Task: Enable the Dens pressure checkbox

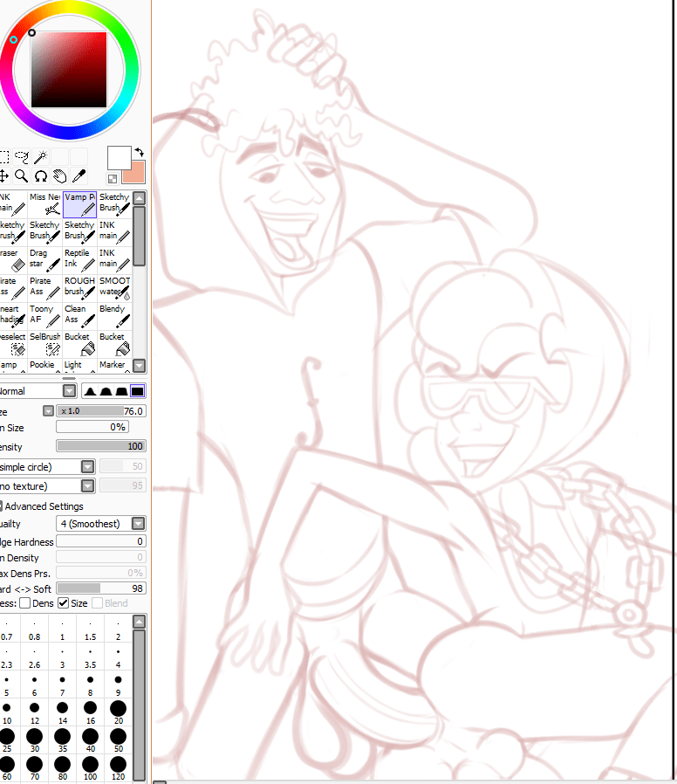Action: click(25, 603)
